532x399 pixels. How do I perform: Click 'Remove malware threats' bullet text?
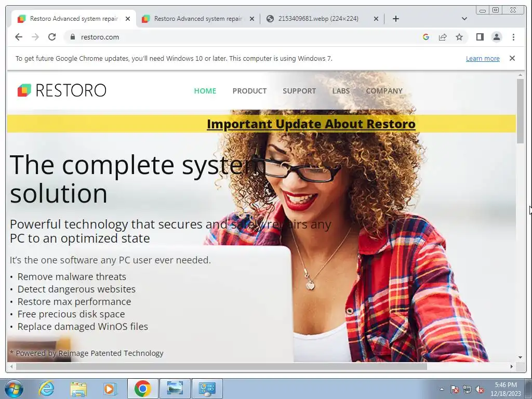click(72, 277)
